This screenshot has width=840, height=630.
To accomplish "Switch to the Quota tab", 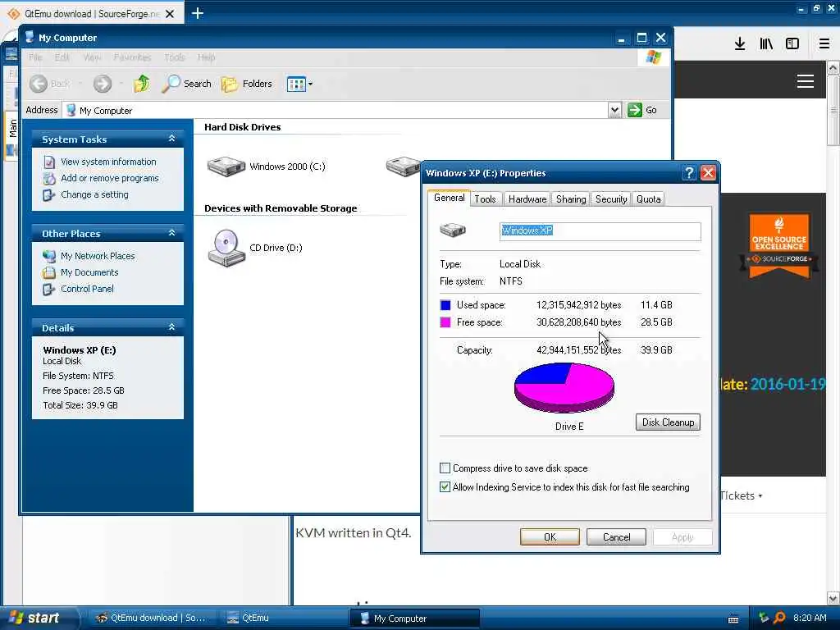I will (x=648, y=199).
